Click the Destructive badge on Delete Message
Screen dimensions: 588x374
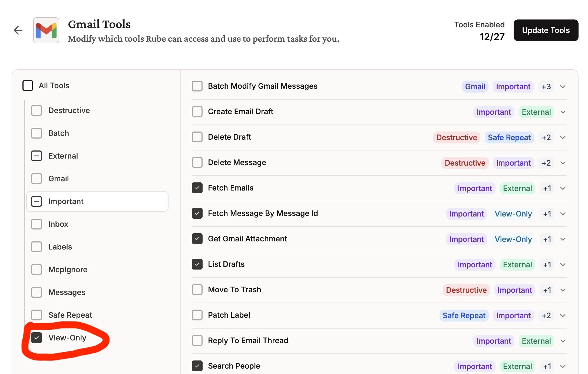coord(465,163)
